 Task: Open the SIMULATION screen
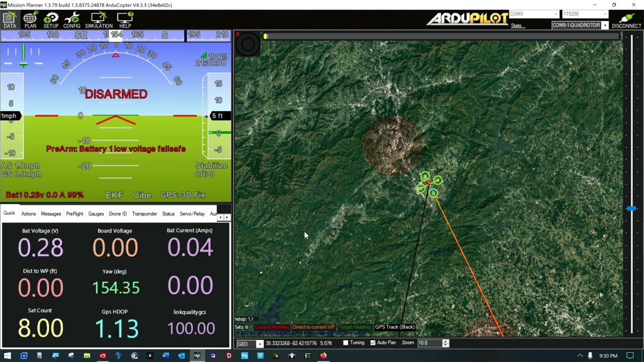pyautogui.click(x=99, y=20)
